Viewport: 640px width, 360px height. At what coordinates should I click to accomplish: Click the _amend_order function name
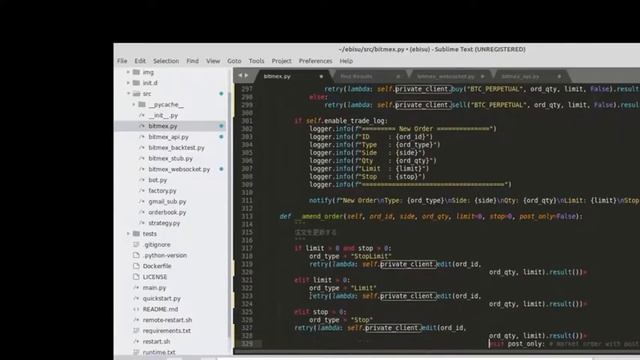point(320,216)
